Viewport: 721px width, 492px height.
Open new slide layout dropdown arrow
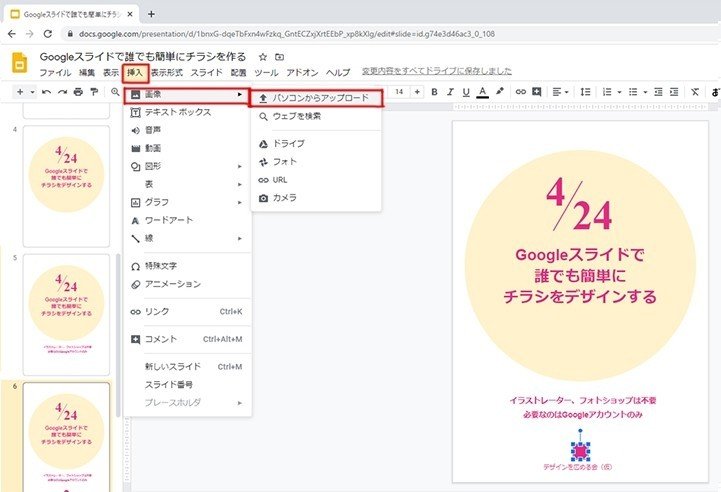(x=32, y=92)
